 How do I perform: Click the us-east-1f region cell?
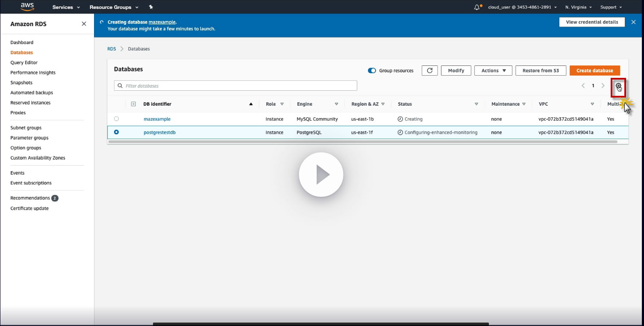click(362, 132)
